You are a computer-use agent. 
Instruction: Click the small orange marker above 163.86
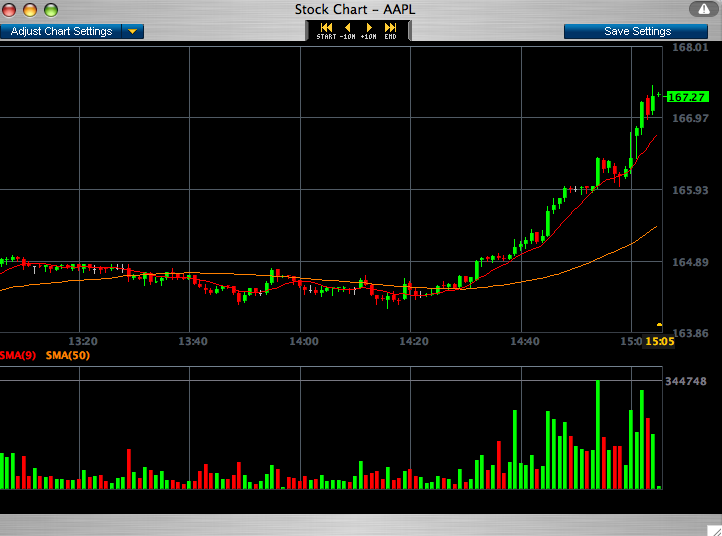tap(659, 325)
